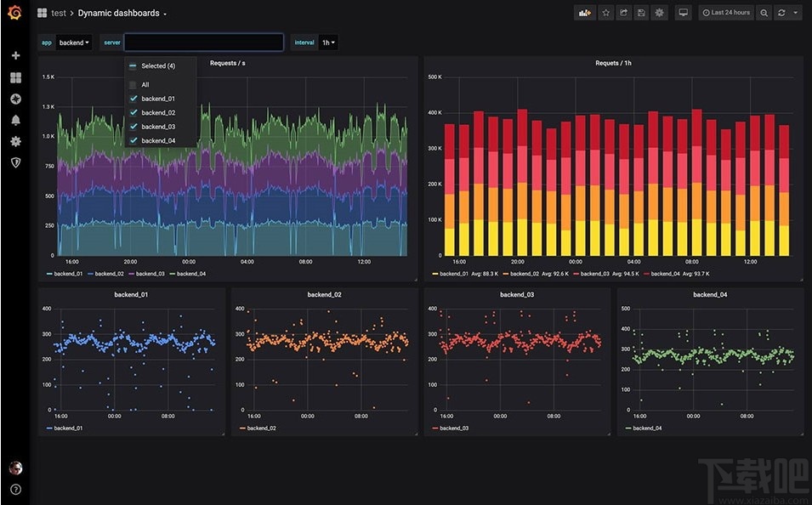
Task: Open Alerting via the bell icon
Action: point(14,120)
